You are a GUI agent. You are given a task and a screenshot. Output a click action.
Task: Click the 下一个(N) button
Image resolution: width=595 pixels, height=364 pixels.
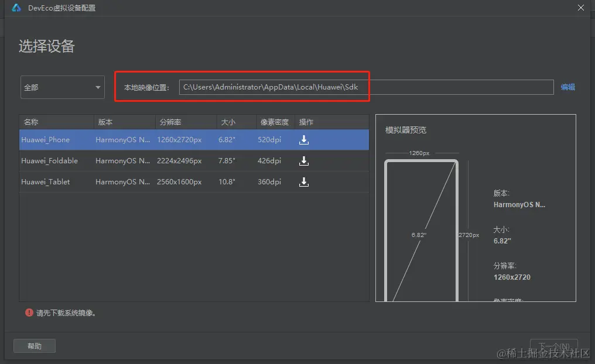coord(553,346)
